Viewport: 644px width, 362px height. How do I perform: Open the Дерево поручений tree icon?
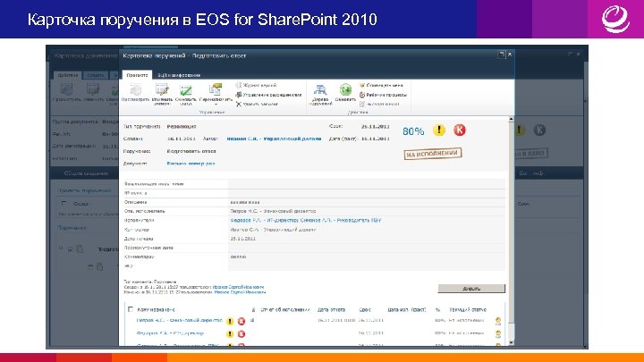pyautogui.click(x=320, y=90)
